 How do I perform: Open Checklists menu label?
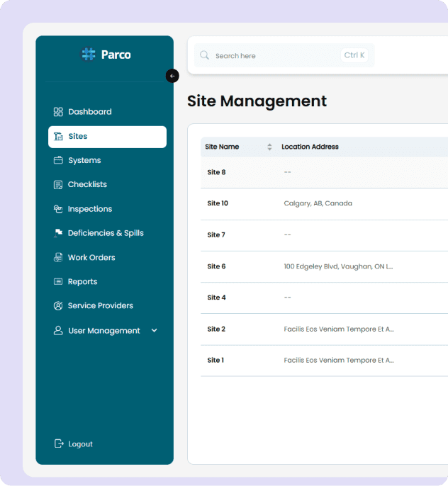pyautogui.click(x=87, y=184)
